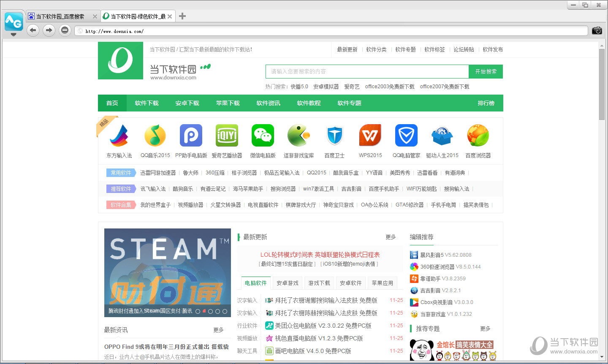
Task: Click the browser forward arrow button
Action: point(49,30)
